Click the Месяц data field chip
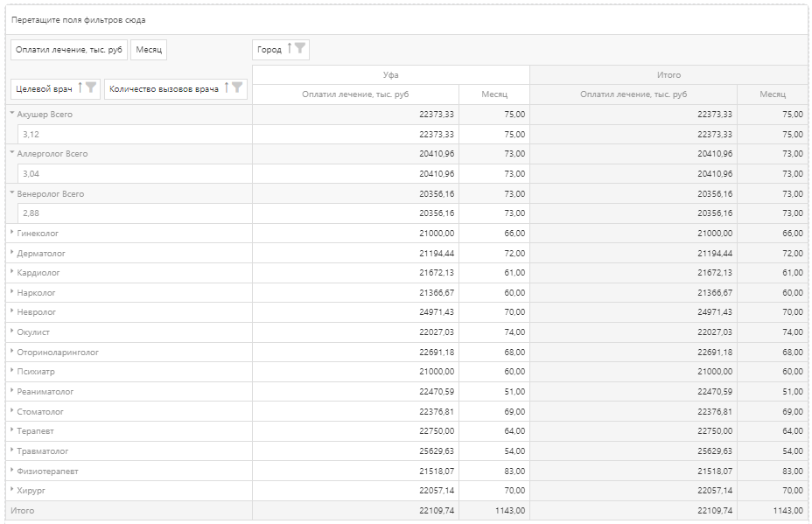 click(149, 50)
